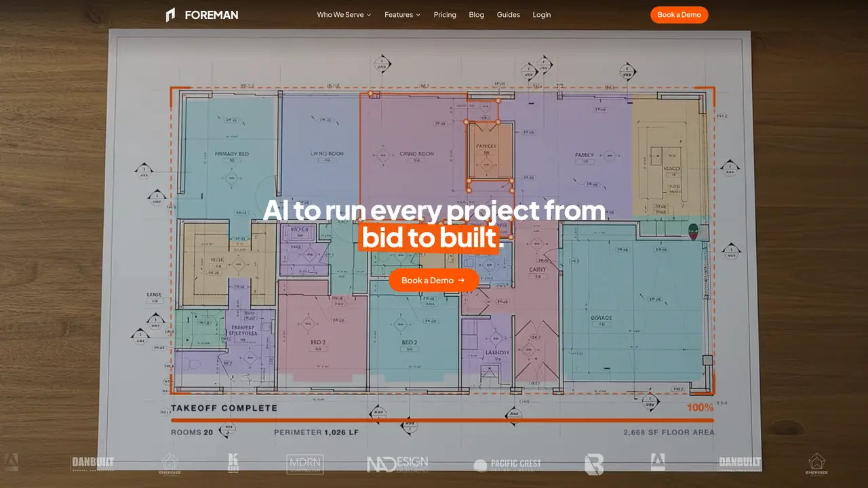Click the orange 'bid to built' highlight
The width and height of the screenshot is (868, 488).
pos(429,238)
